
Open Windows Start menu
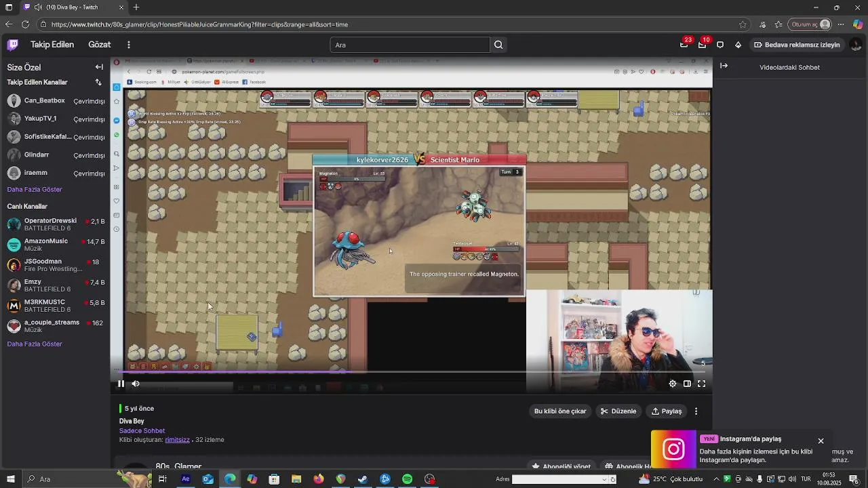(9, 479)
